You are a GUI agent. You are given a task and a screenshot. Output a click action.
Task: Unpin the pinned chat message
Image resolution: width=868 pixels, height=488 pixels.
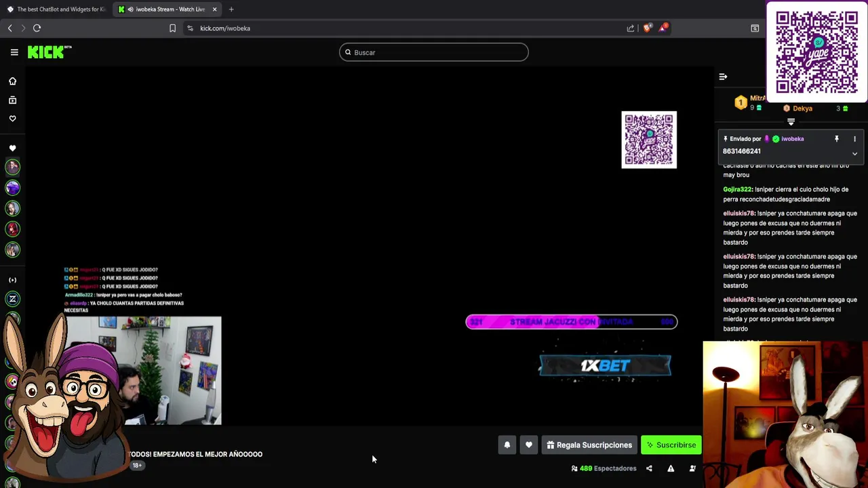(837, 139)
